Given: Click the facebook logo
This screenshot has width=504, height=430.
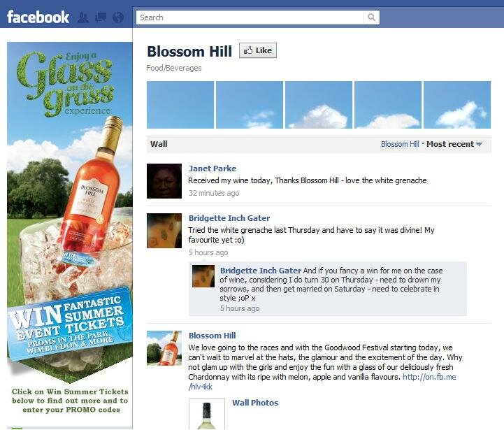Looking at the screenshot, I should click(38, 17).
